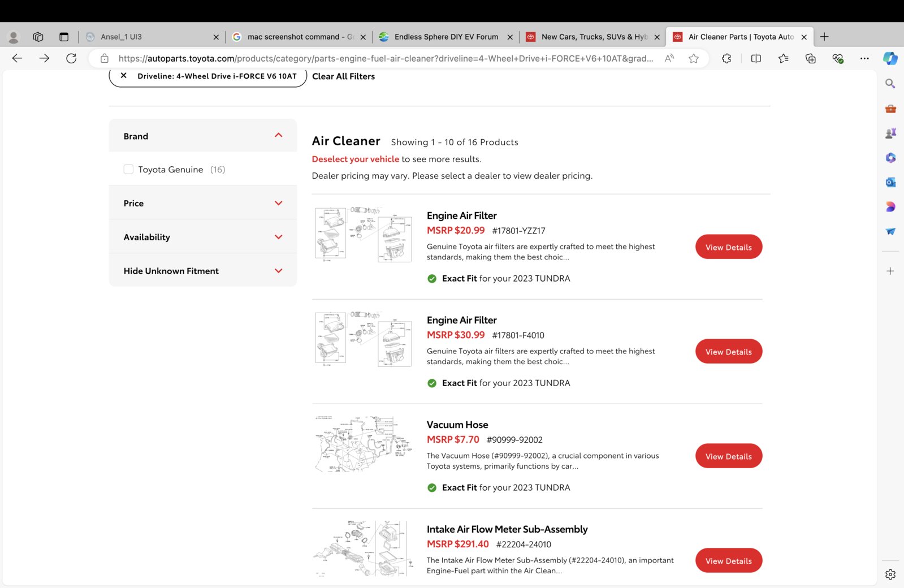
Task: Click Deselect your vehicle link
Action: click(356, 159)
